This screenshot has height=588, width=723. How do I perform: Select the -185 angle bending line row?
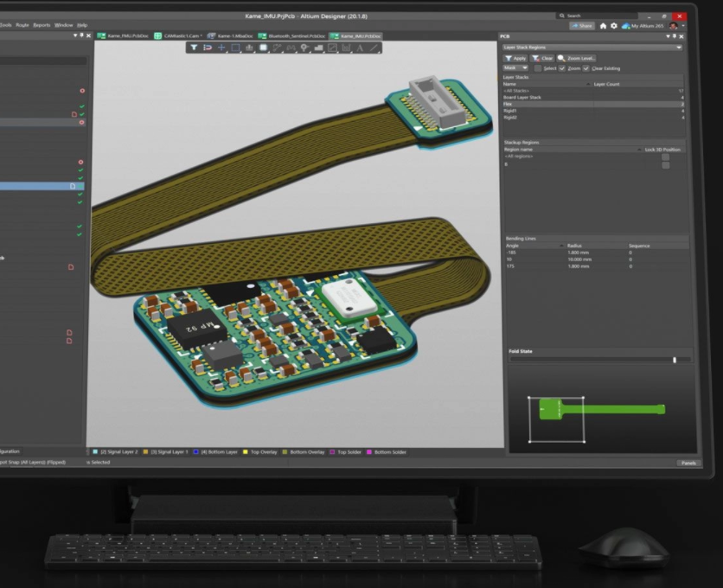[597, 252]
